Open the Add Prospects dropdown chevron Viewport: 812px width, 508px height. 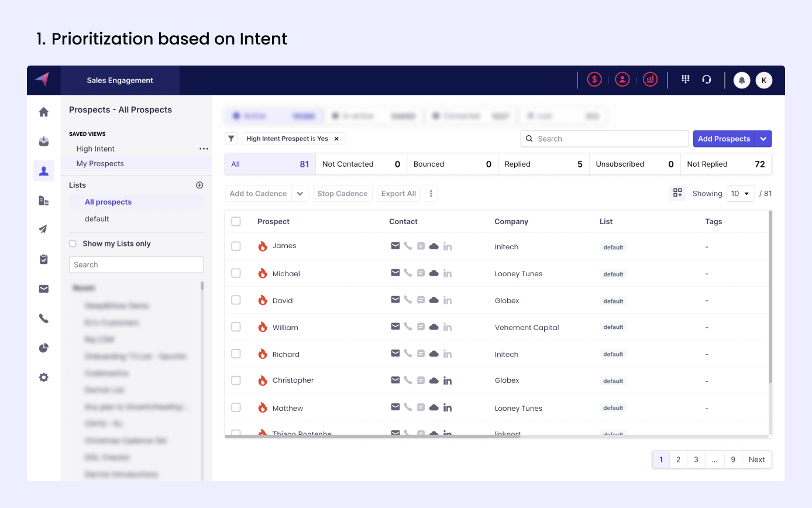tap(764, 139)
